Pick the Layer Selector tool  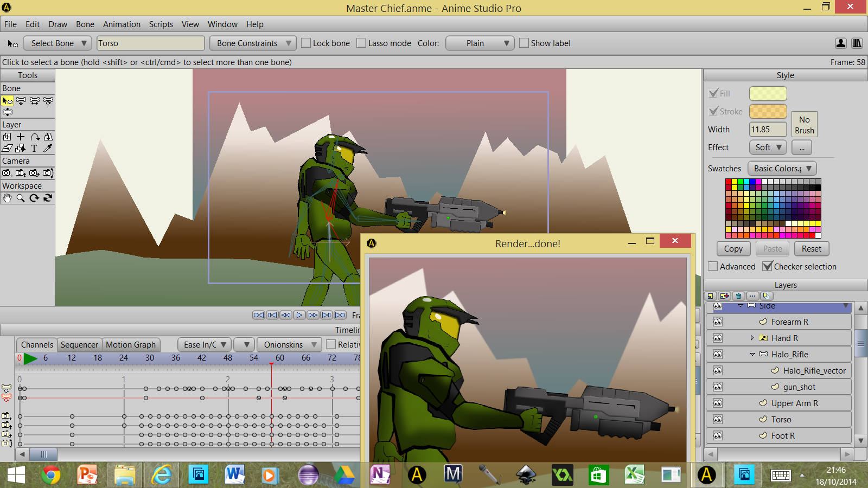click(21, 148)
